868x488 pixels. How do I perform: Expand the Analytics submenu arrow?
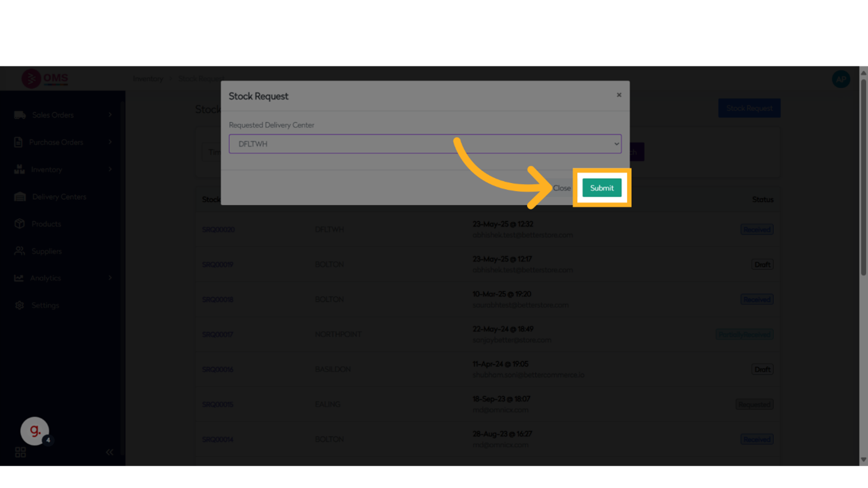click(110, 278)
